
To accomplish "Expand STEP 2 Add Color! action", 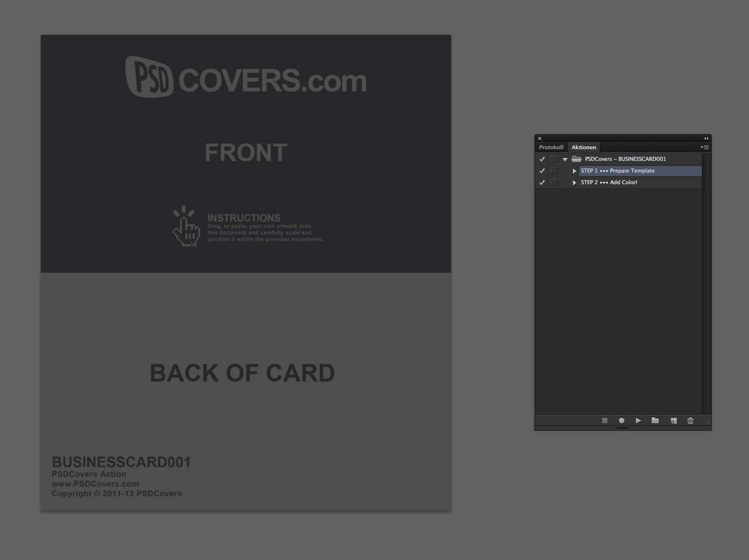I will pos(574,182).
